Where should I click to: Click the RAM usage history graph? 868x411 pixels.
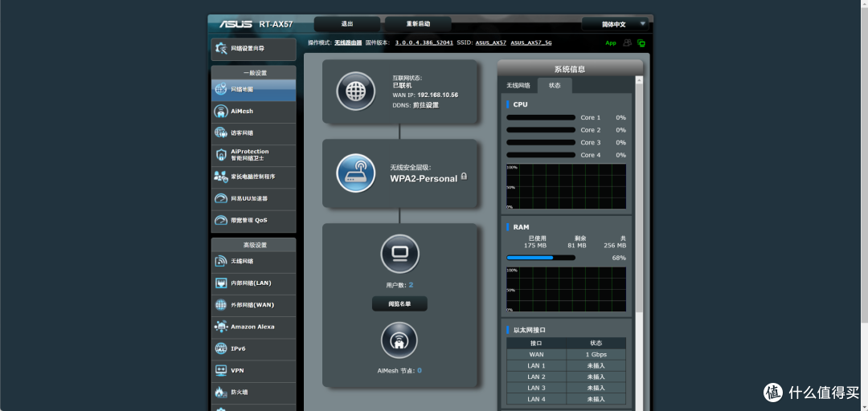point(567,290)
